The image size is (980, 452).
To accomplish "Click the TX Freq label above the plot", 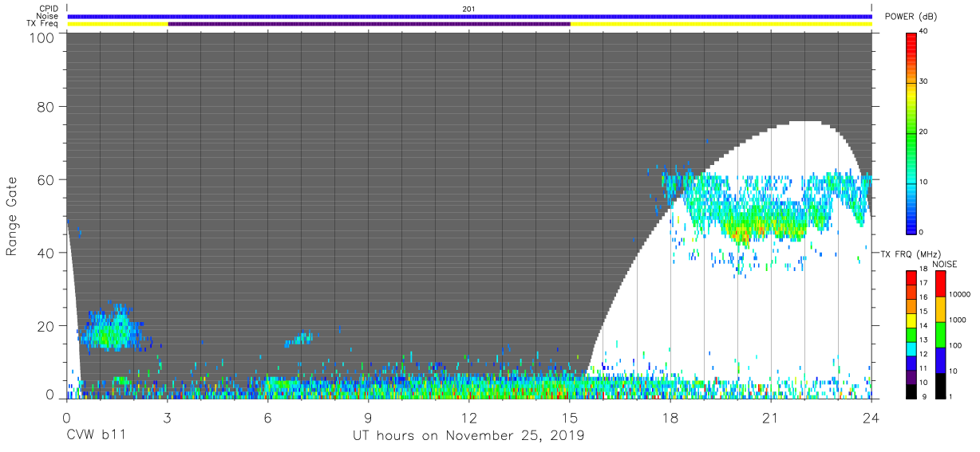I will tap(42, 23).
